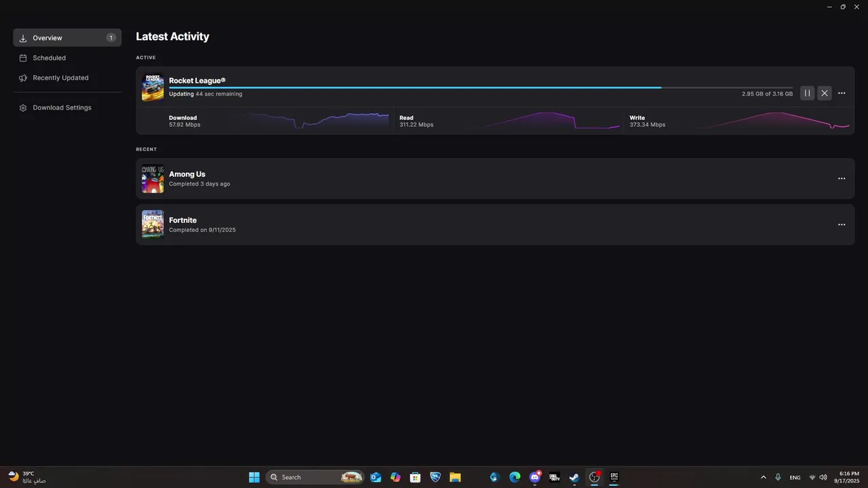Open Download Settings
868x488 pixels.
pyautogui.click(x=67, y=108)
